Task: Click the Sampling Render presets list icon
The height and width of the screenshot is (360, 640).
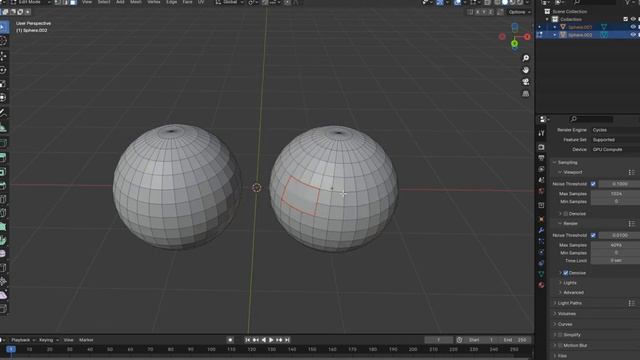Action: [631, 224]
